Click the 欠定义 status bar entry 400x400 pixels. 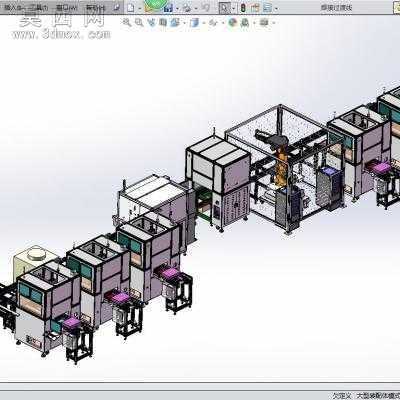point(343,396)
